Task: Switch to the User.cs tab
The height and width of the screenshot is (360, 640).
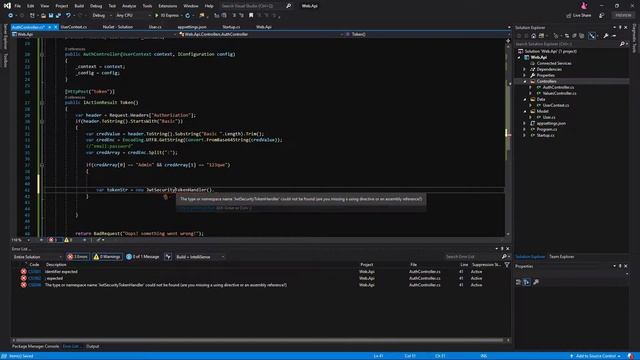Action: pos(155,27)
